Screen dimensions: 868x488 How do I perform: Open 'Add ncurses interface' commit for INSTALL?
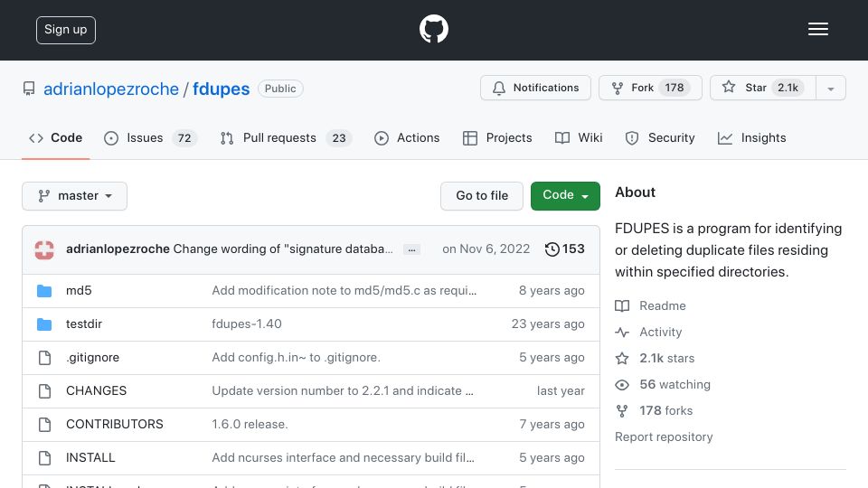(343, 457)
